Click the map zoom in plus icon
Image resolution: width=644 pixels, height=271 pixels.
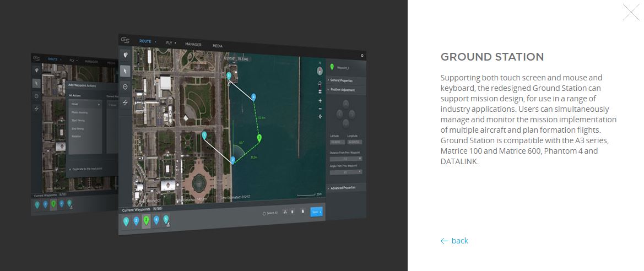point(320,101)
